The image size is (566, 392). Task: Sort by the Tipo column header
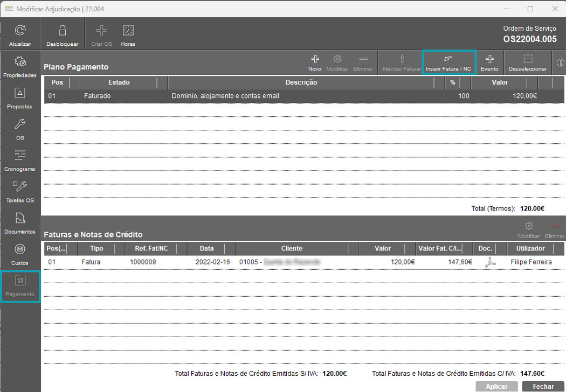coord(96,248)
